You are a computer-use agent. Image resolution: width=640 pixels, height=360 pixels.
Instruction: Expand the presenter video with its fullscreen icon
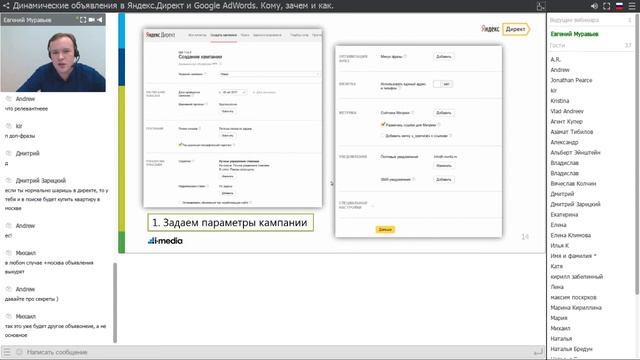click(x=83, y=20)
